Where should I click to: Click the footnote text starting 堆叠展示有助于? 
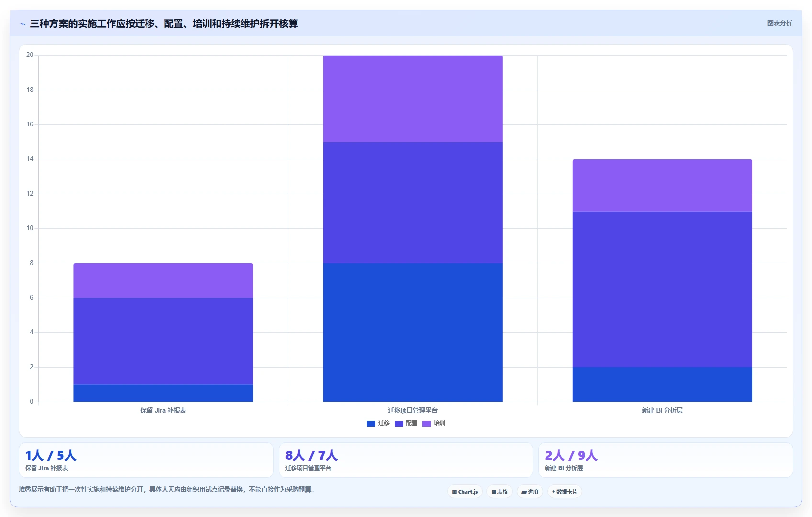pos(167,489)
